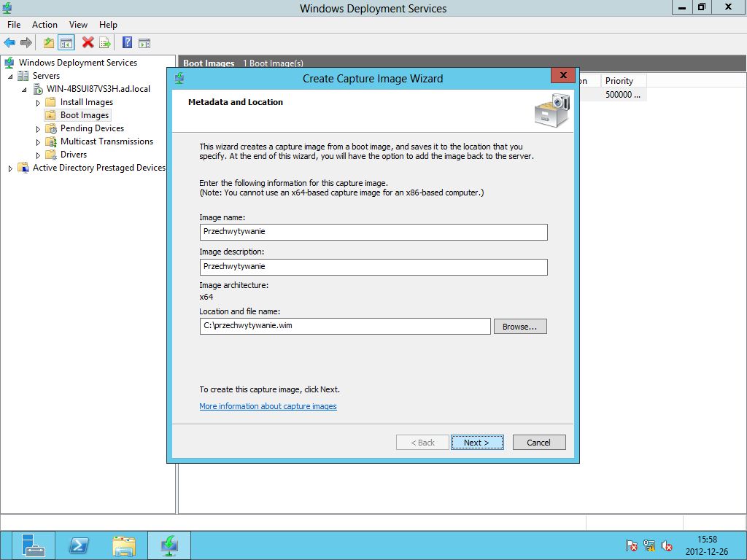
Task: Open the Action menu
Action: click(44, 25)
